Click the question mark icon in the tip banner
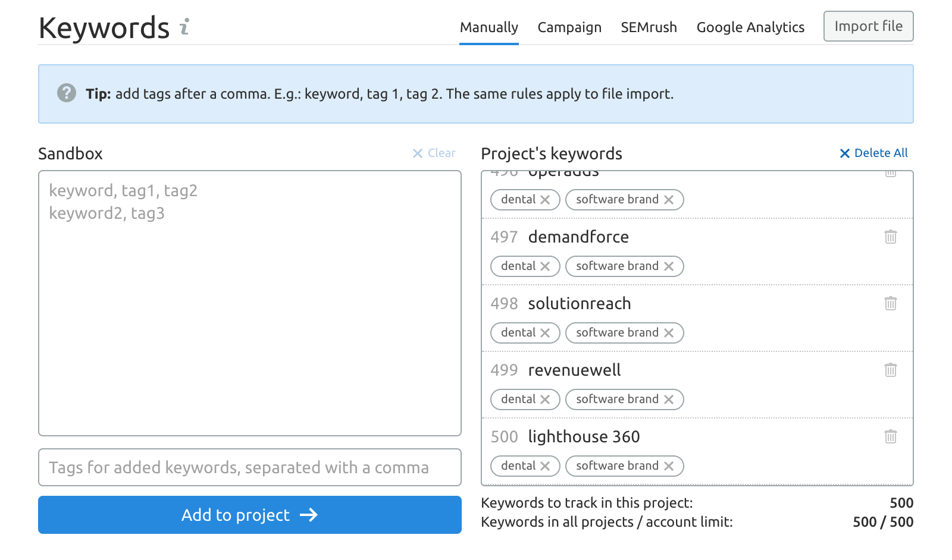This screenshot has width=952, height=560. (x=67, y=93)
